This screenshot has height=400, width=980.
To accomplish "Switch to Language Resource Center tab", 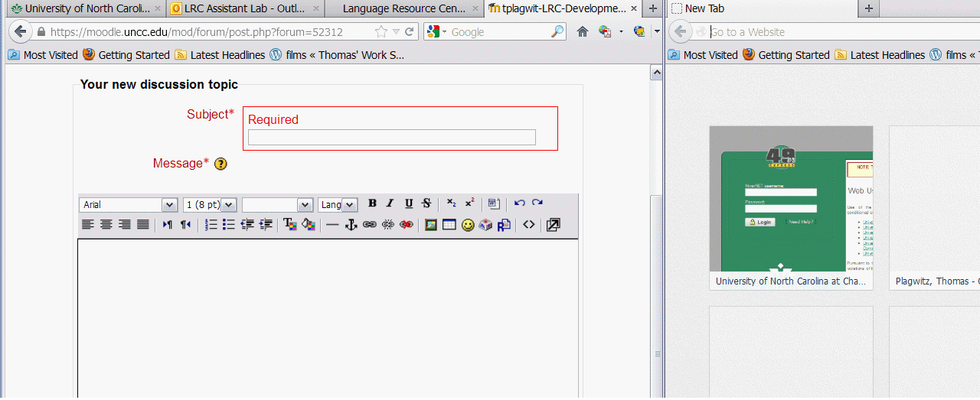I will point(403,9).
